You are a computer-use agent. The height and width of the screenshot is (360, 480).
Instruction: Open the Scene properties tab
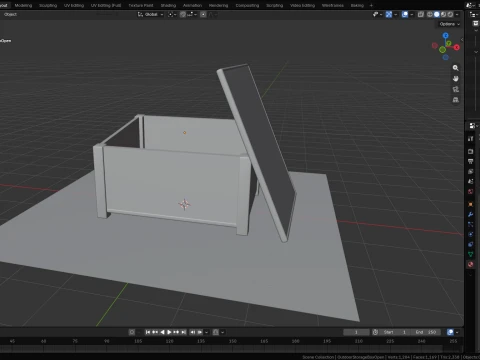pos(470,181)
